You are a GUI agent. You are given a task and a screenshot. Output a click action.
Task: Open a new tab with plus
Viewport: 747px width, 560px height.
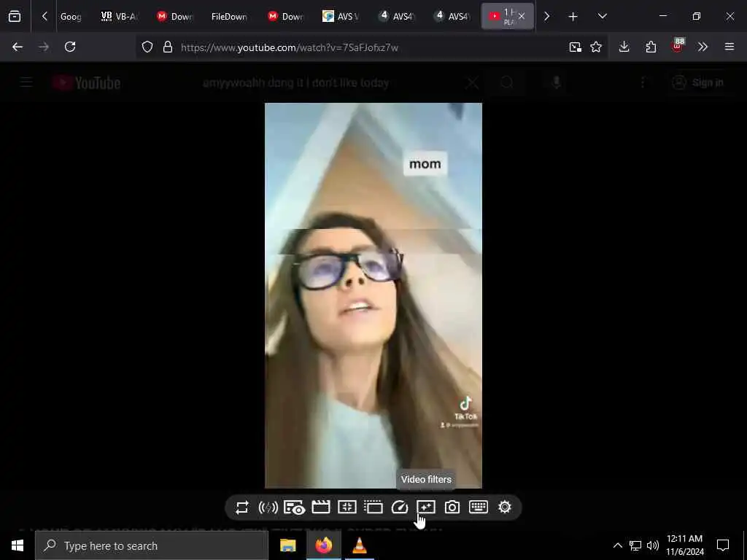[573, 17]
